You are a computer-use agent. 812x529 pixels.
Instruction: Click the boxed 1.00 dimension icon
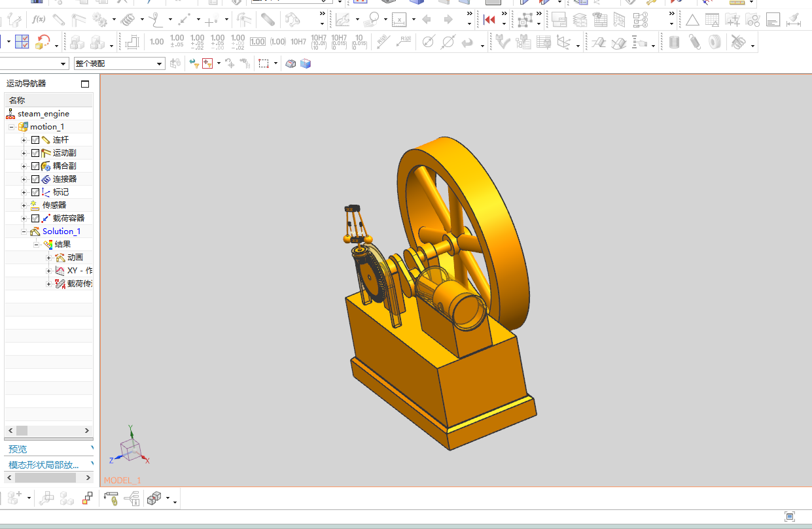(x=258, y=42)
